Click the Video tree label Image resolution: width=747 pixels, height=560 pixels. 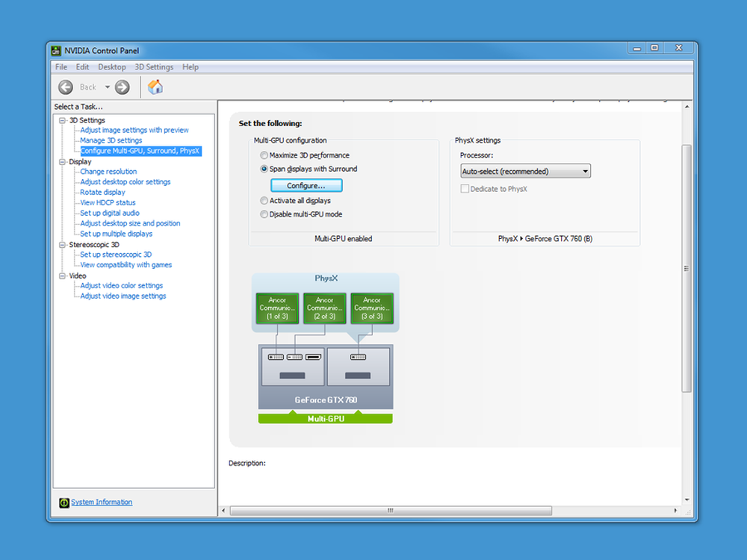click(x=78, y=276)
